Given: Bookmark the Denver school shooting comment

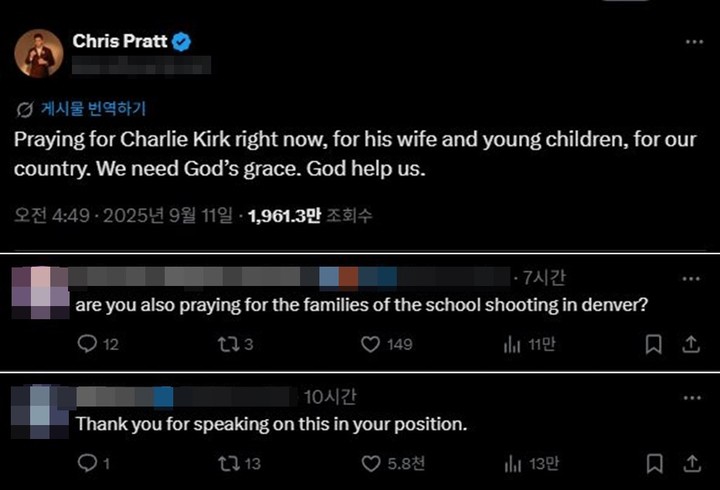Looking at the screenshot, I should point(653,344).
